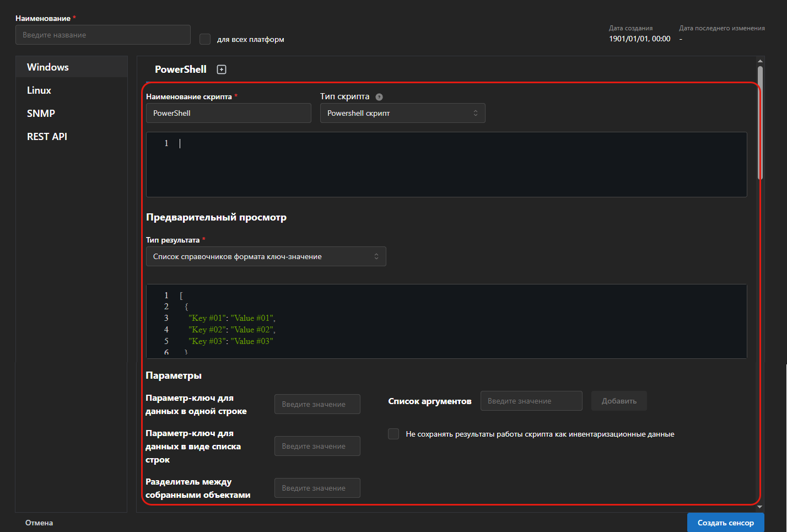The image size is (787, 532).
Task: Click the vertical scrollbar thumb of form
Action: coord(760,122)
